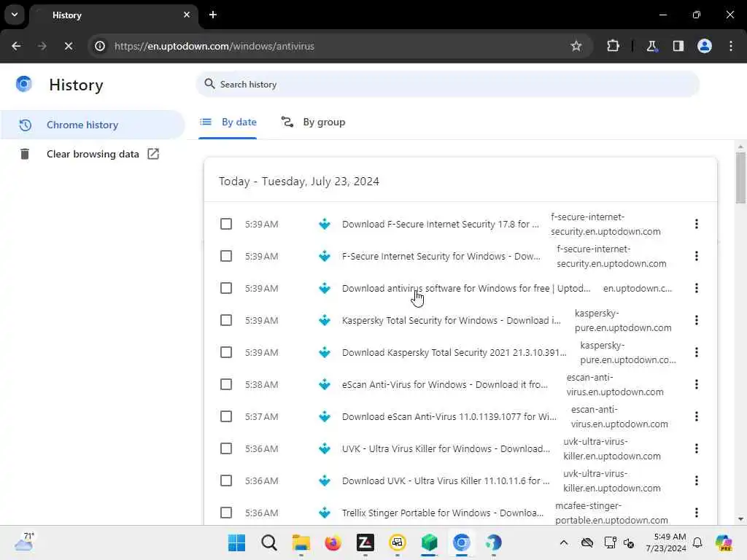Open the Chrome profile avatar
Image resolution: width=747 pixels, height=560 pixels.
click(705, 46)
